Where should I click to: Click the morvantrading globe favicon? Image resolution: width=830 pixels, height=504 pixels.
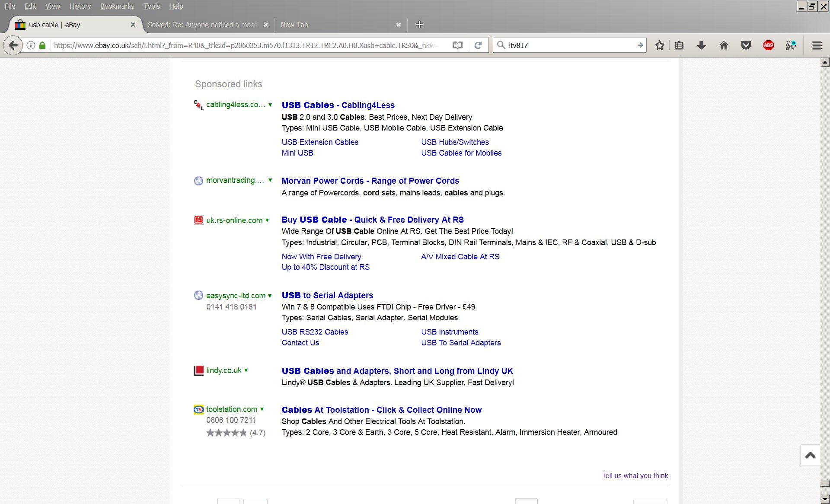(198, 181)
